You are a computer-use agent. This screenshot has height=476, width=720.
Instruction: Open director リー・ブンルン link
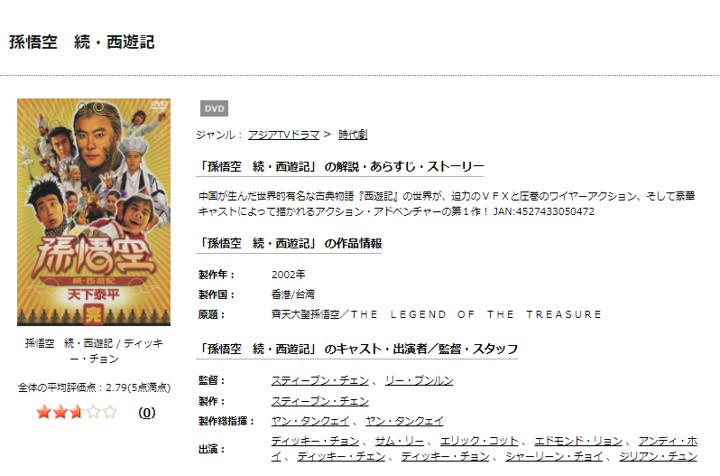[x=419, y=381]
